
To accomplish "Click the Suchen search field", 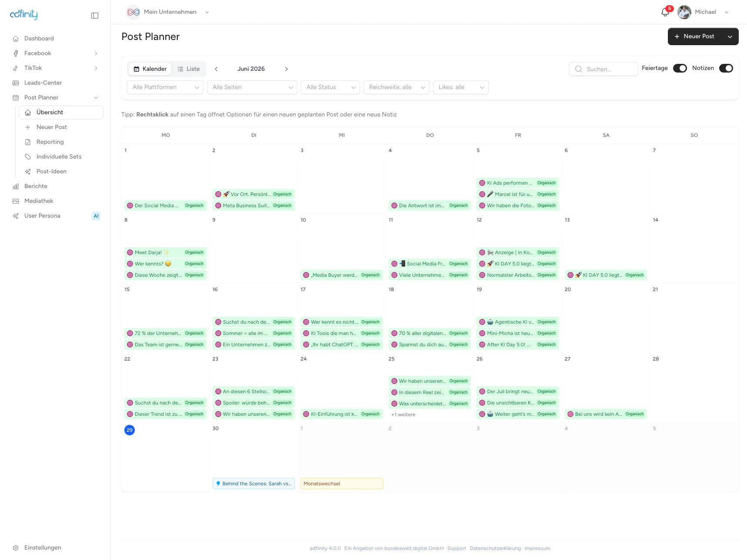I will pyautogui.click(x=604, y=69).
